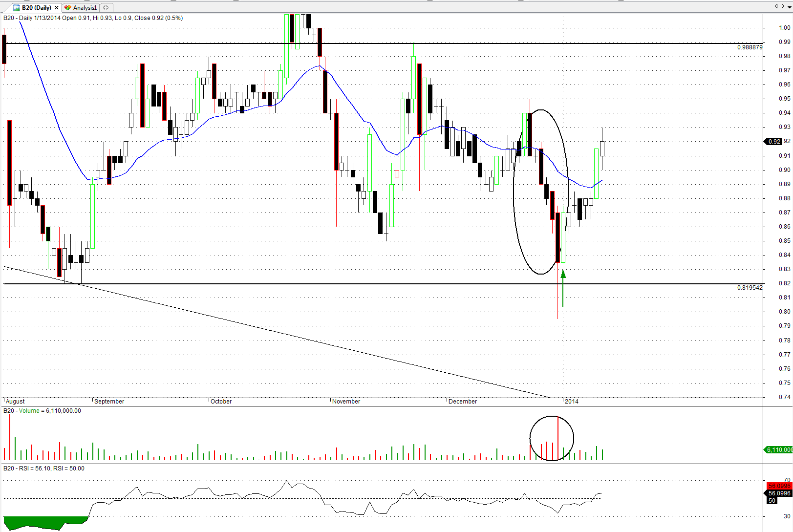Select the B20 (Daily) tab
Image resolution: width=793 pixels, height=532 pixels.
coord(37,8)
